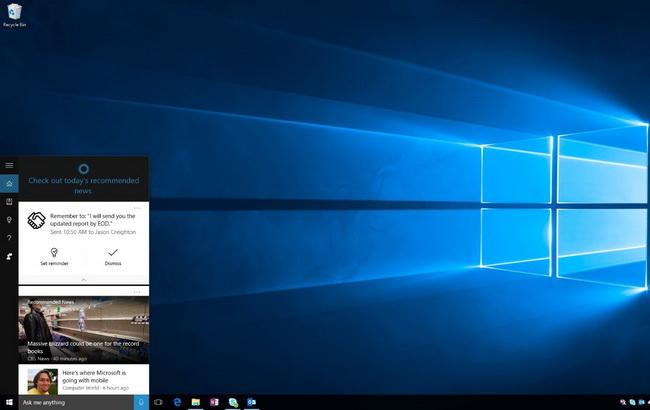Launch OneNote from the taskbar
This screenshot has height=410, width=650.
[x=214, y=402]
